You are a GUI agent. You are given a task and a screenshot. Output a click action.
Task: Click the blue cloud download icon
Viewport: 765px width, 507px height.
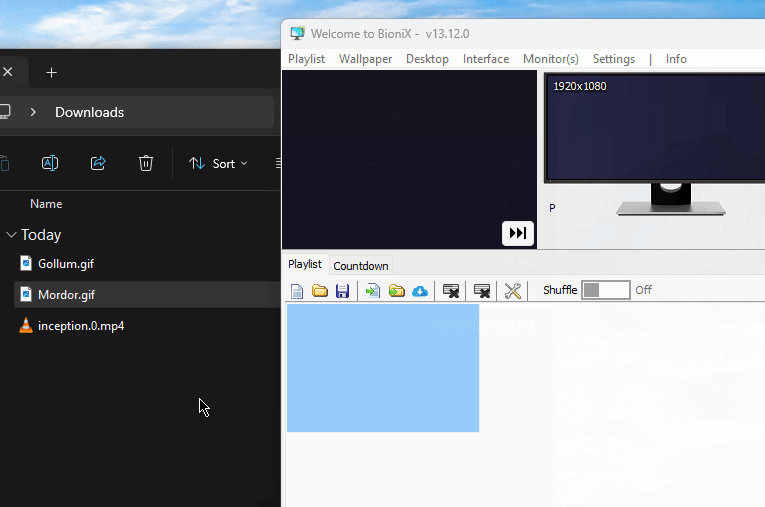[x=420, y=291]
